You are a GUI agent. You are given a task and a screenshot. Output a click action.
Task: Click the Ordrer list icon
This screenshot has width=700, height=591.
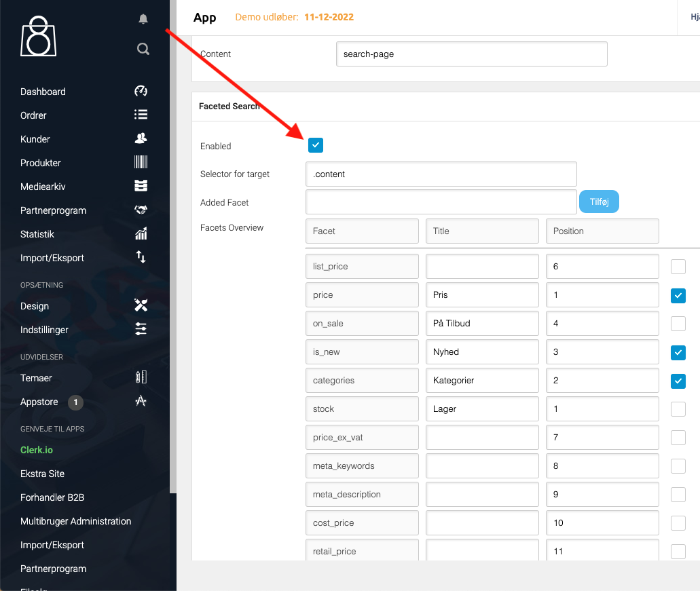(x=141, y=115)
